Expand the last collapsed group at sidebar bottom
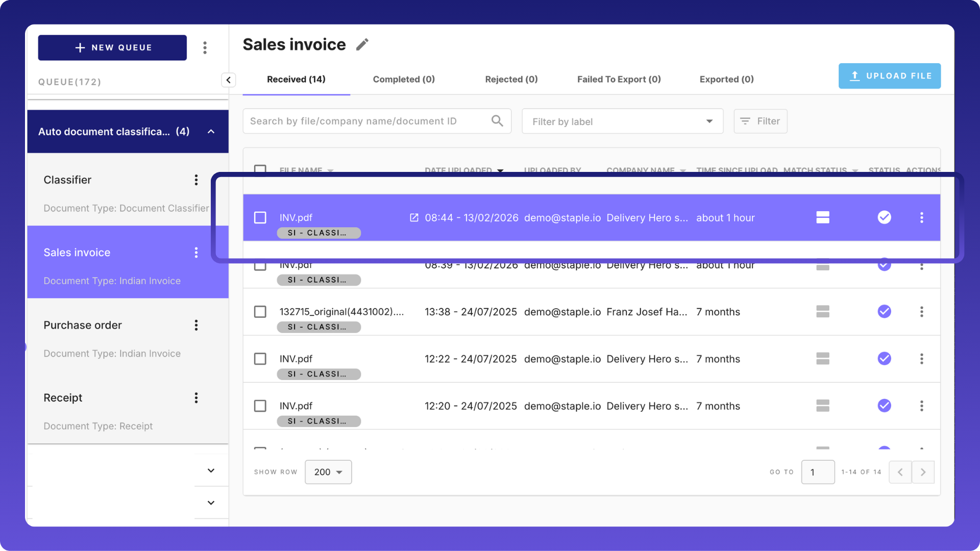This screenshot has width=980, height=551. pyautogui.click(x=211, y=503)
